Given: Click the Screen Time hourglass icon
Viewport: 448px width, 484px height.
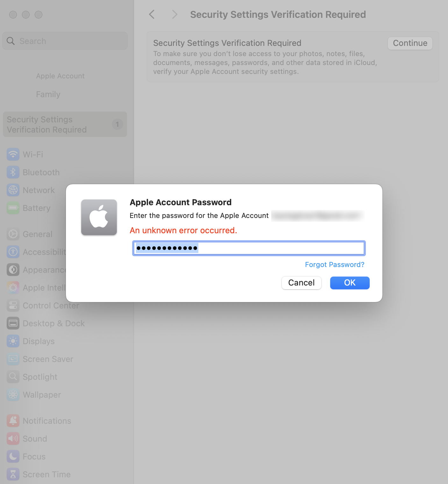Looking at the screenshot, I should pos(13,474).
